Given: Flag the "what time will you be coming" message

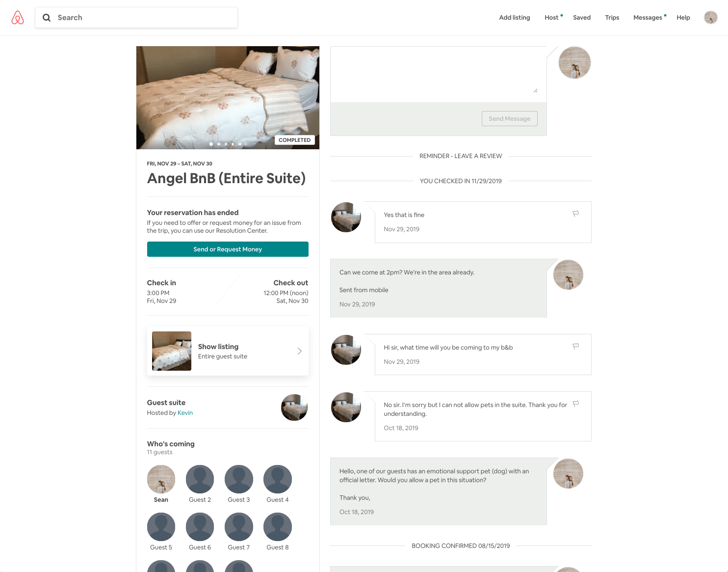Looking at the screenshot, I should (576, 346).
